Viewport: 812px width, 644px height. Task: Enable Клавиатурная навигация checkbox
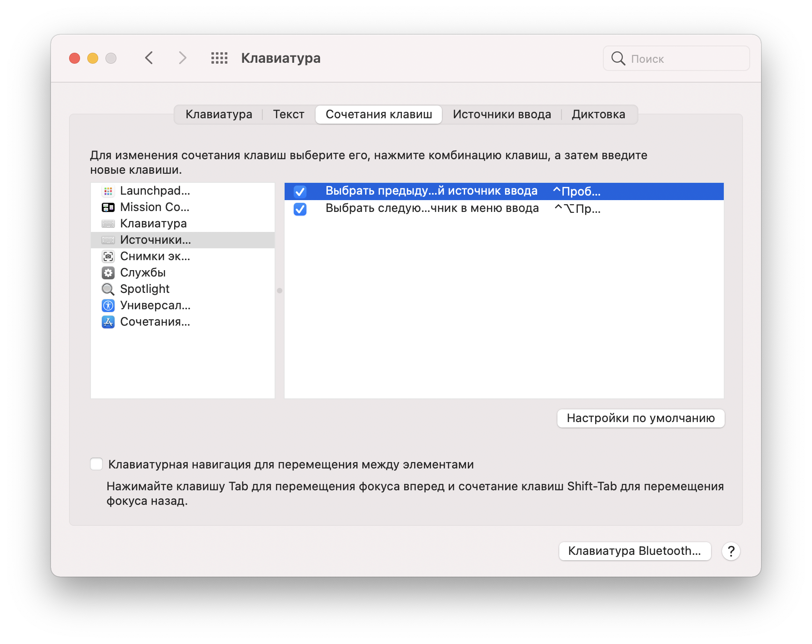(96, 464)
